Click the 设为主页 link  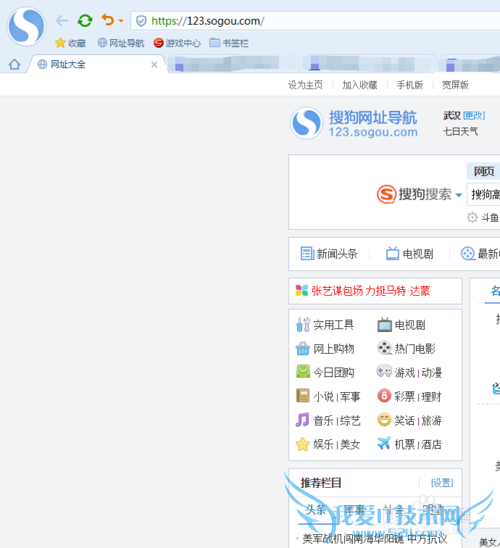[x=305, y=85]
